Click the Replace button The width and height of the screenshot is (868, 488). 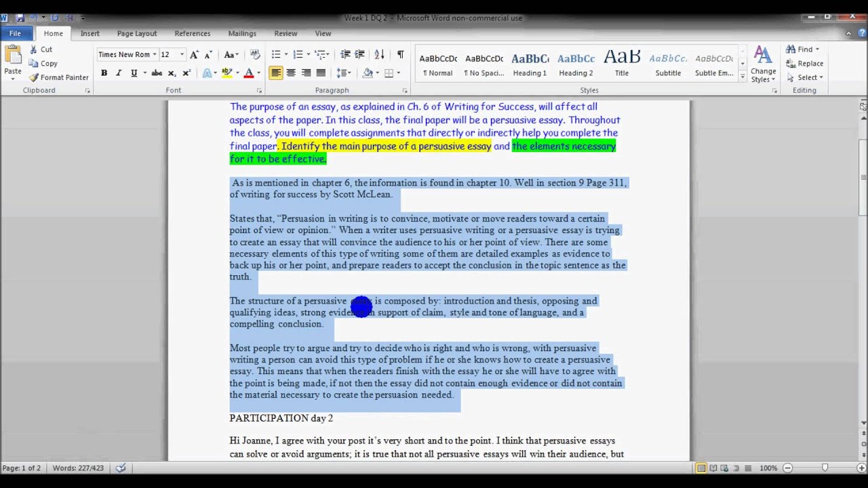[x=805, y=63]
